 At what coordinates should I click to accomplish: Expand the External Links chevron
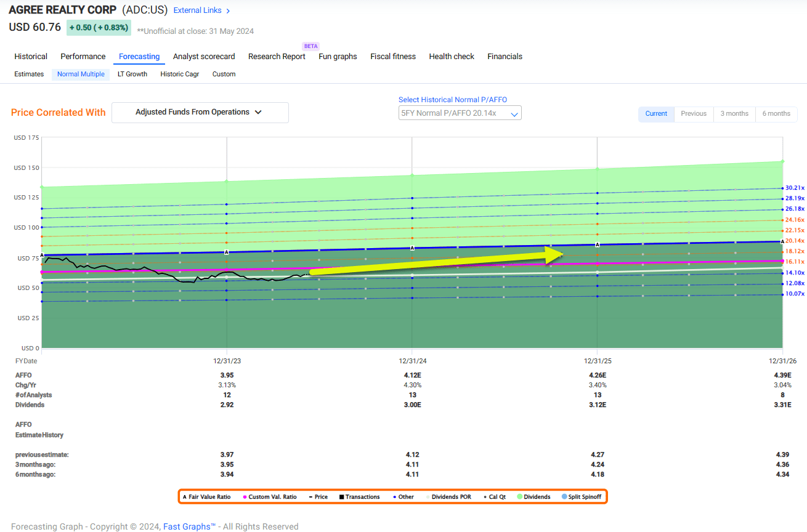click(x=228, y=11)
